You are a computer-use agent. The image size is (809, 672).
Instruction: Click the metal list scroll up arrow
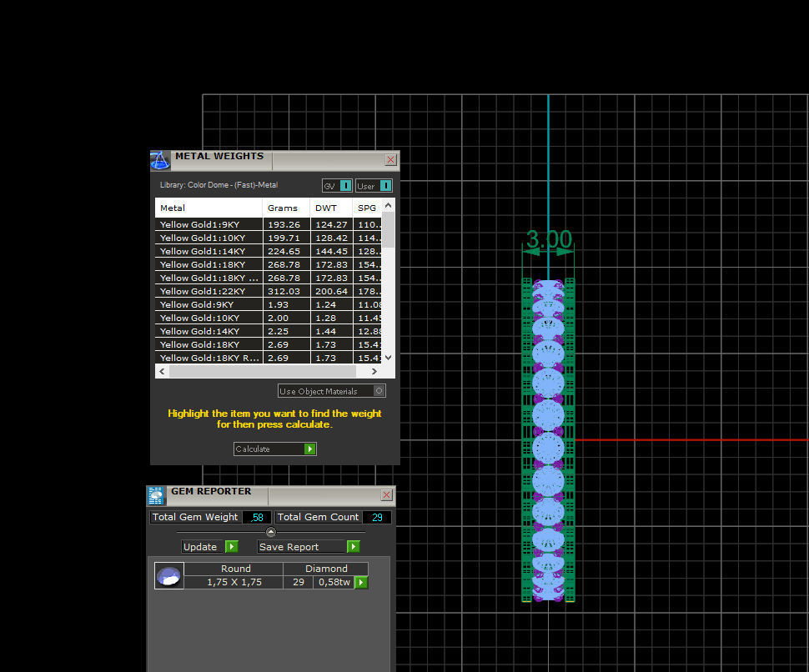(x=389, y=205)
